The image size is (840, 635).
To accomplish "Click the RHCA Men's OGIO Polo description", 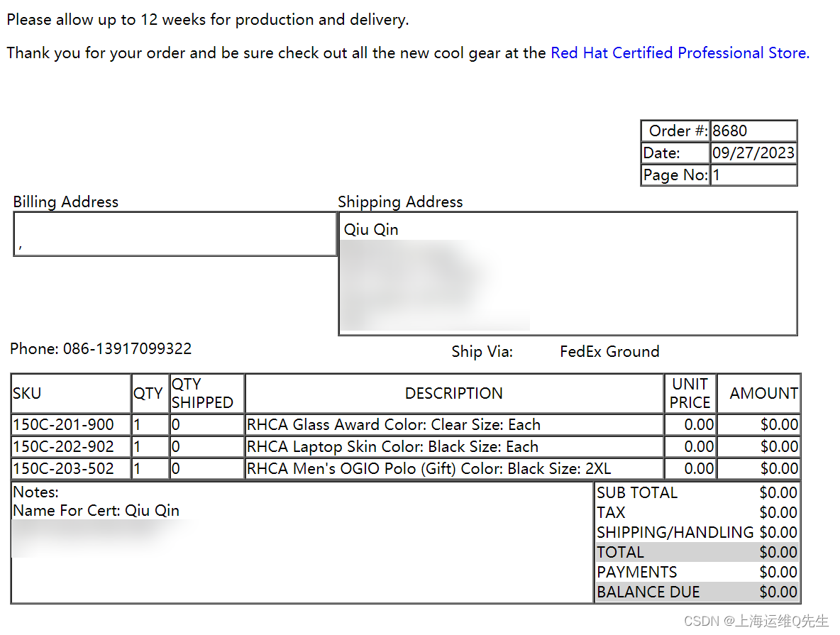I will click(x=429, y=468).
